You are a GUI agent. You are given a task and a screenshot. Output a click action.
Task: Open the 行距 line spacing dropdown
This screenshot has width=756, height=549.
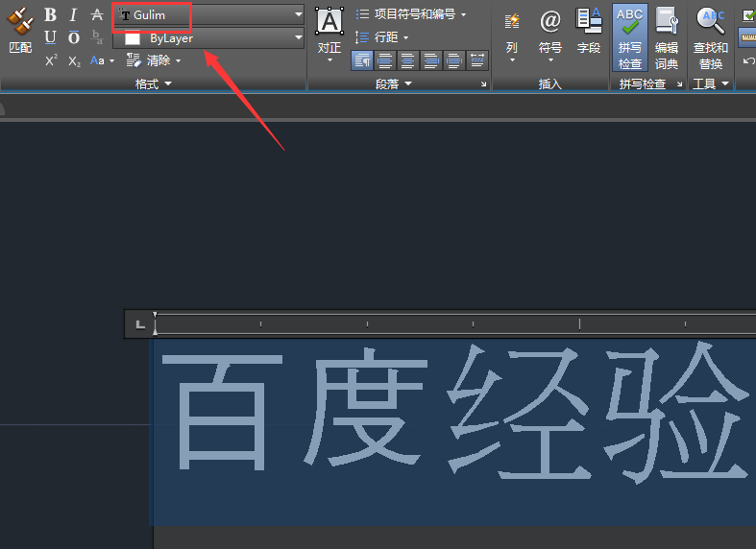point(382,37)
